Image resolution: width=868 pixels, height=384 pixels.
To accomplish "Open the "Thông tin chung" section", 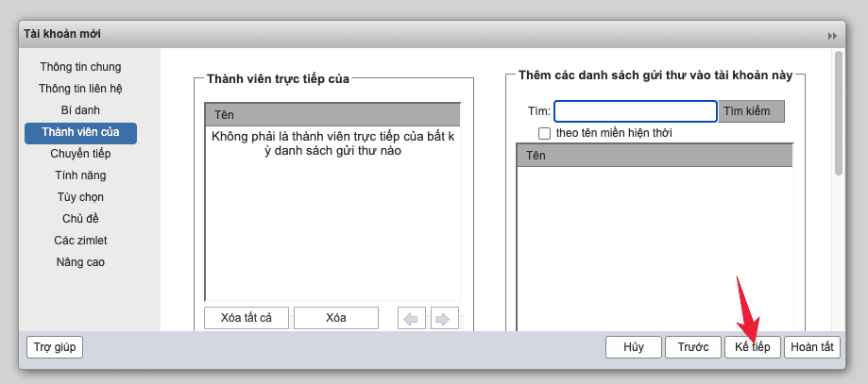I will tap(80, 67).
